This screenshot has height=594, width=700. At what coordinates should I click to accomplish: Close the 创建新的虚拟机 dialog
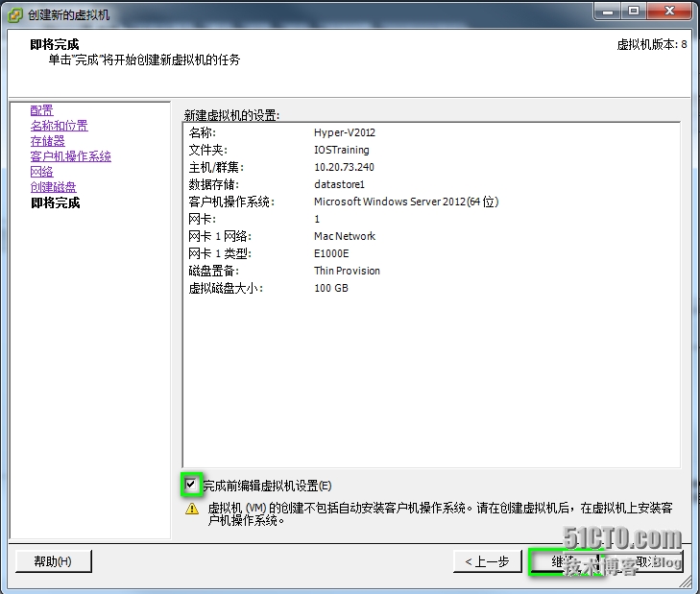pos(669,12)
